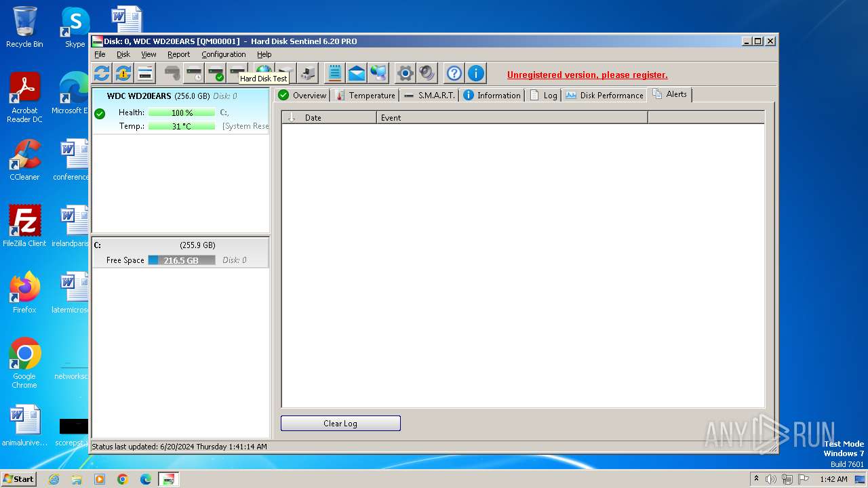
Task: Open Chrome from the taskbar
Action: pyautogui.click(x=123, y=479)
